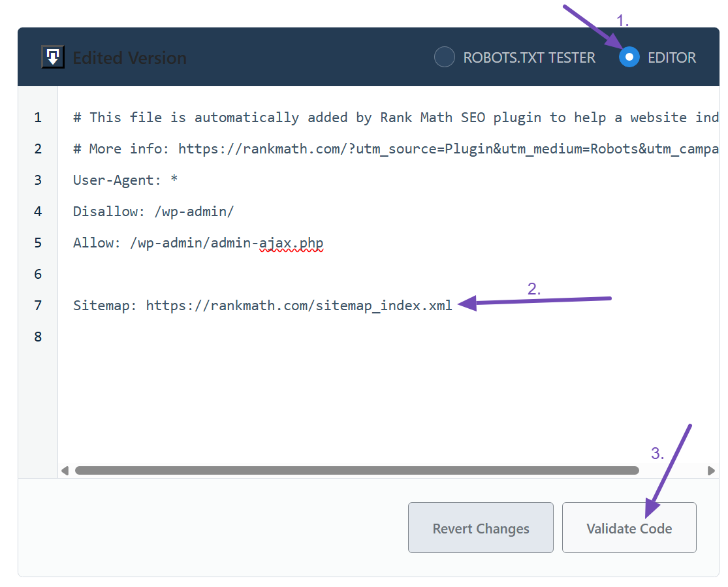Select the ROBOTS.TXT TESTER radio button

pos(444,57)
